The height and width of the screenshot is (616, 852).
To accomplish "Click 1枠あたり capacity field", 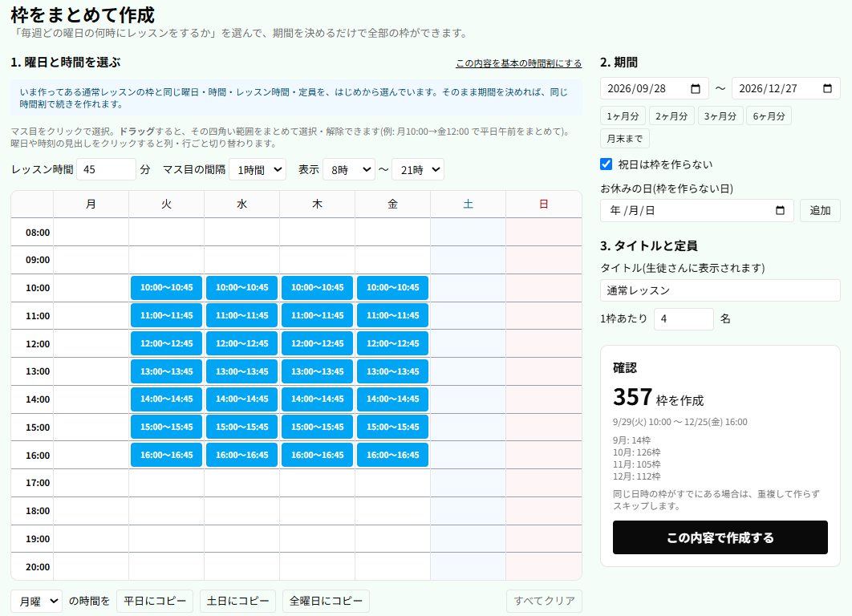I will coord(684,319).
